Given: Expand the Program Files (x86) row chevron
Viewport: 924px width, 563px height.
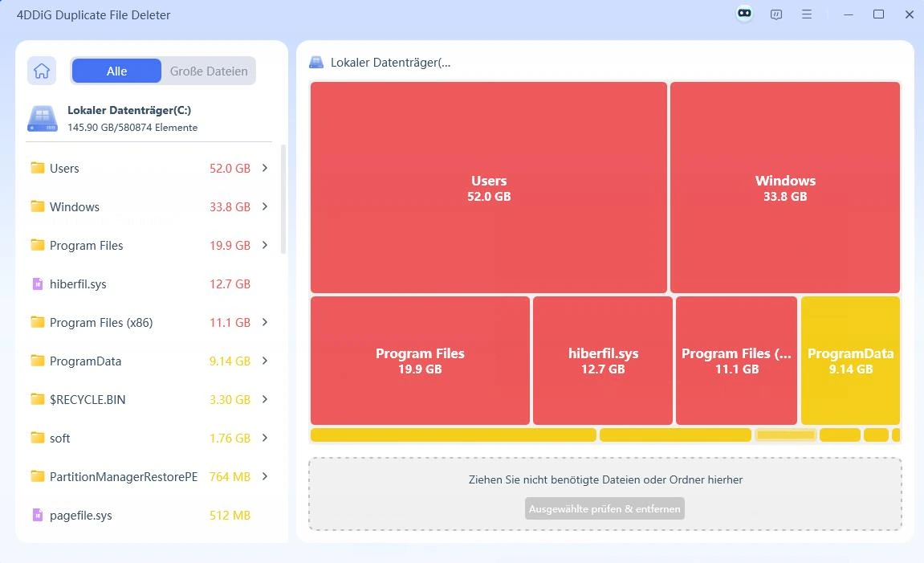Looking at the screenshot, I should pos(265,323).
